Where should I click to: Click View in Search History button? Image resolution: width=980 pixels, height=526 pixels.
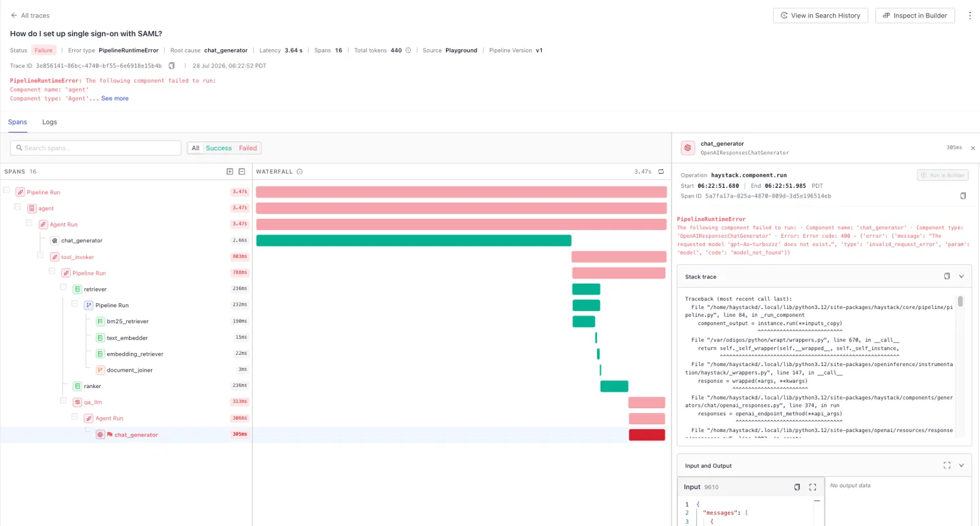coord(821,16)
